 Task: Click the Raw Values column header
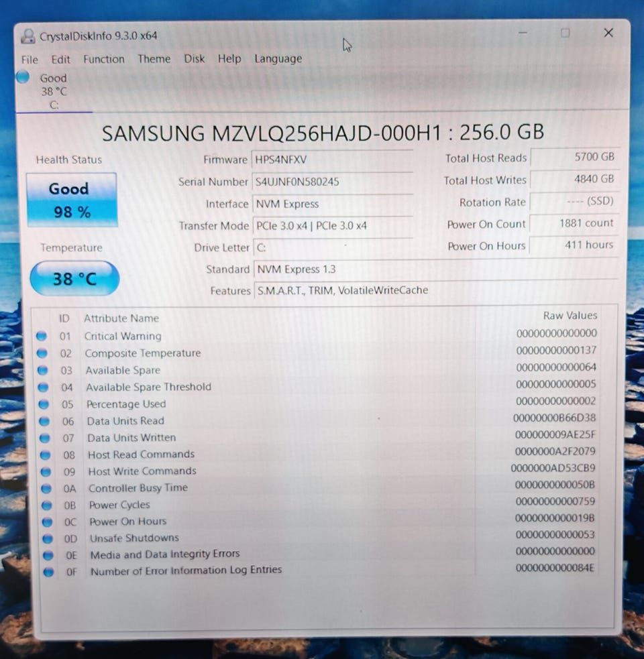tap(570, 316)
